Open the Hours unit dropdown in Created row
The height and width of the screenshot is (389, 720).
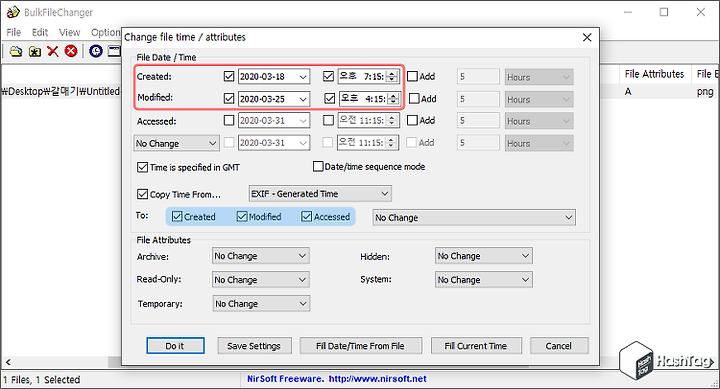click(x=539, y=77)
